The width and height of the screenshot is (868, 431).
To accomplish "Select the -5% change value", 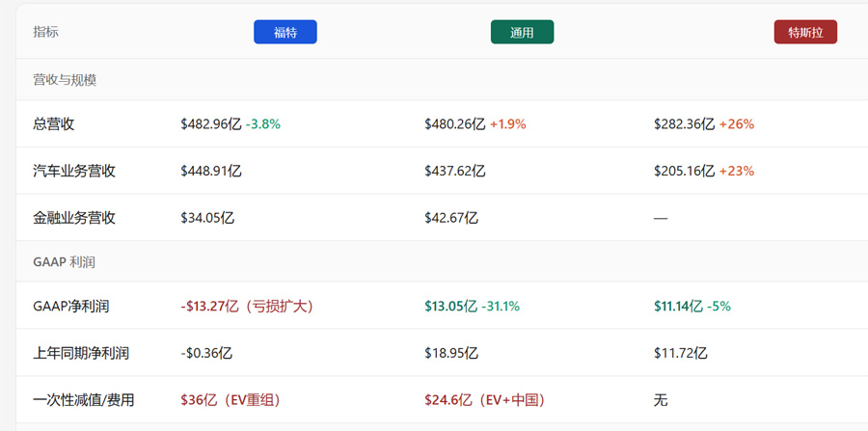I will (x=719, y=306).
